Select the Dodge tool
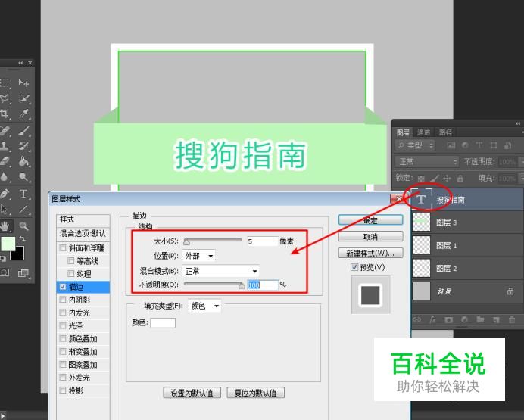524x420 pixels. 23,177
